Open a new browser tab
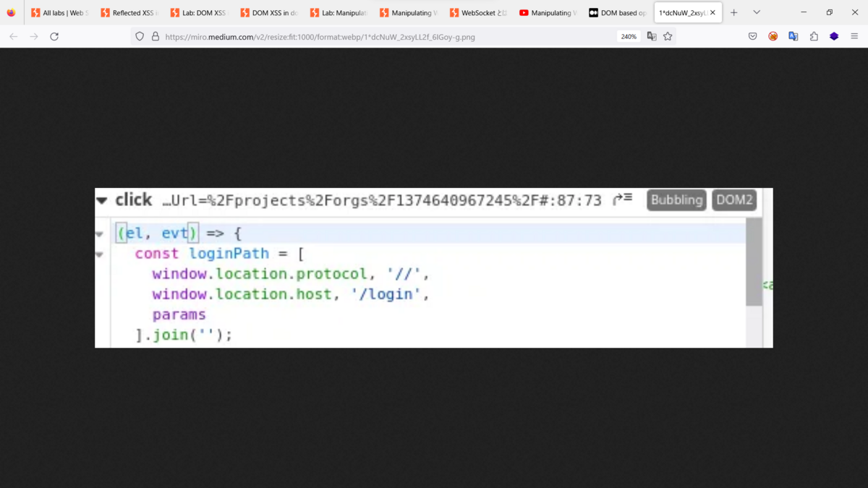Screen dimensions: 868x488 click(x=733, y=12)
